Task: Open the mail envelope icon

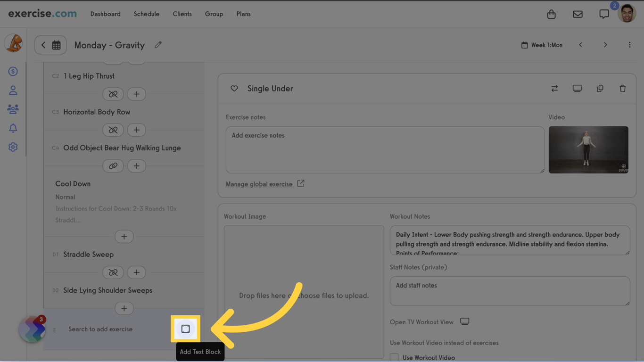Action: pyautogui.click(x=578, y=14)
